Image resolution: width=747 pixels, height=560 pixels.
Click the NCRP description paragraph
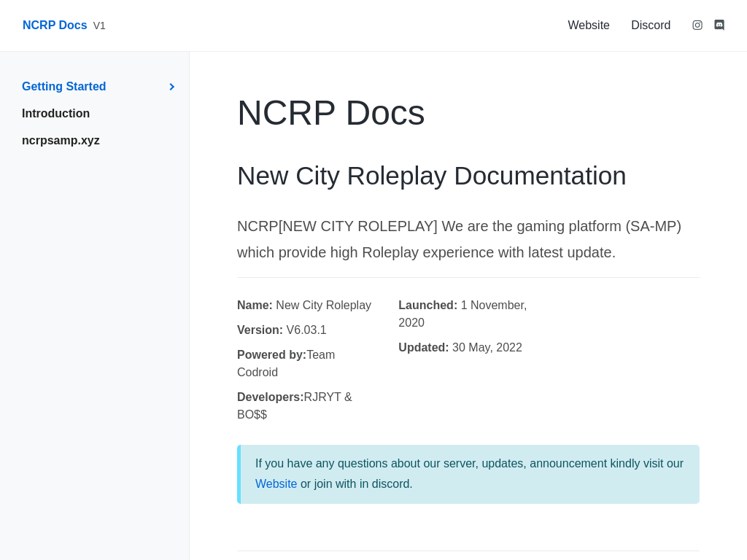pos(460,239)
